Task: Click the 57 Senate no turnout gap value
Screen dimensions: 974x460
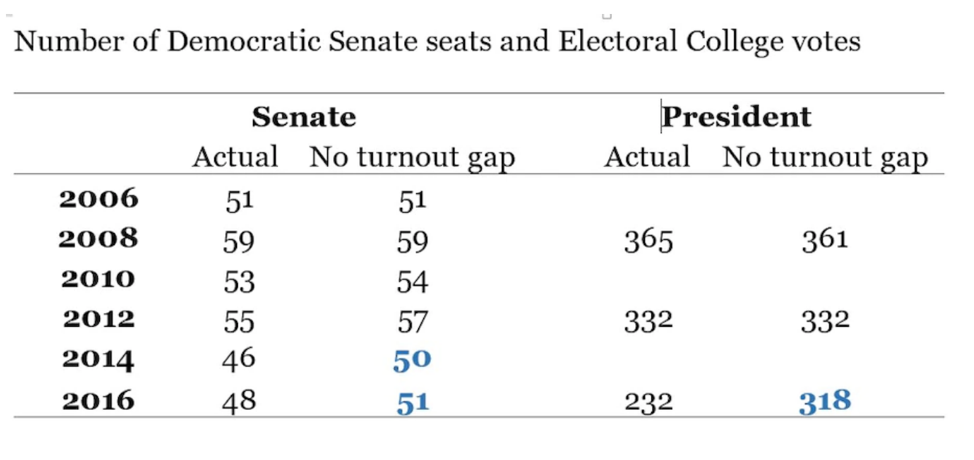Action: pyautogui.click(x=412, y=321)
